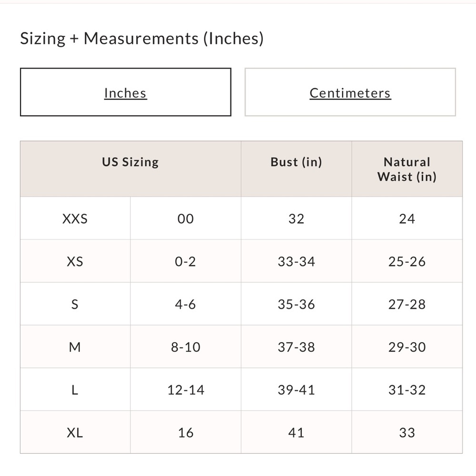Click the 00 US size cell
The width and height of the screenshot is (476, 476).
point(186,218)
